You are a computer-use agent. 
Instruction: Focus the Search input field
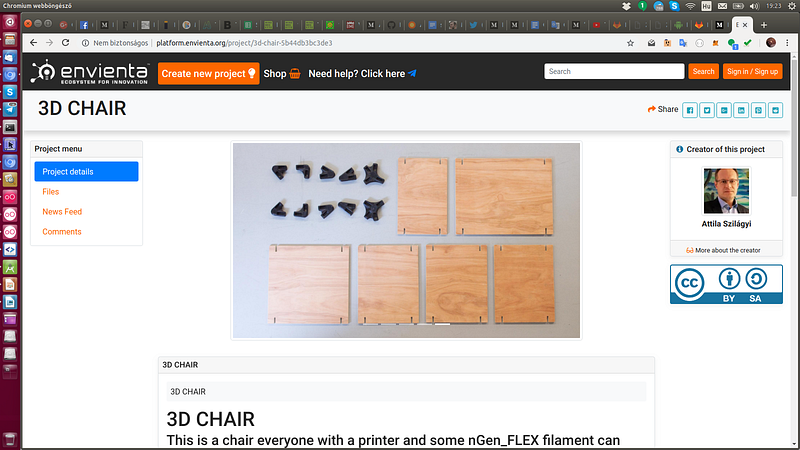[x=614, y=71]
